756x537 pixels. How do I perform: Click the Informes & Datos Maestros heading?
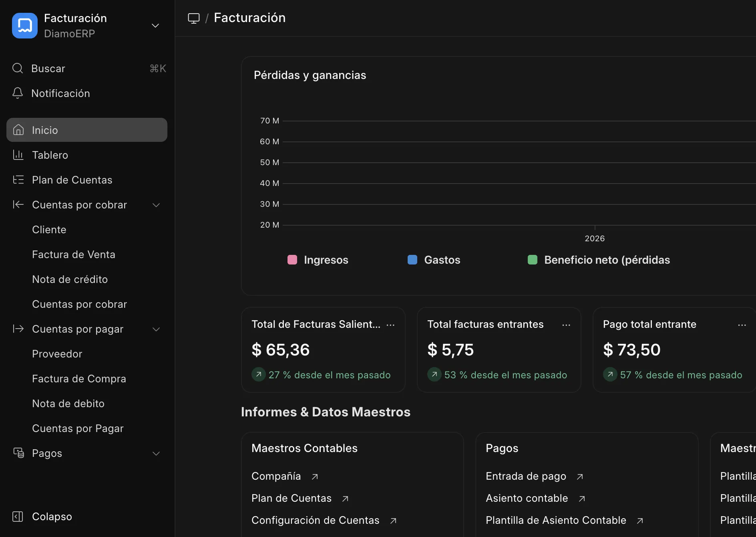[326, 412]
